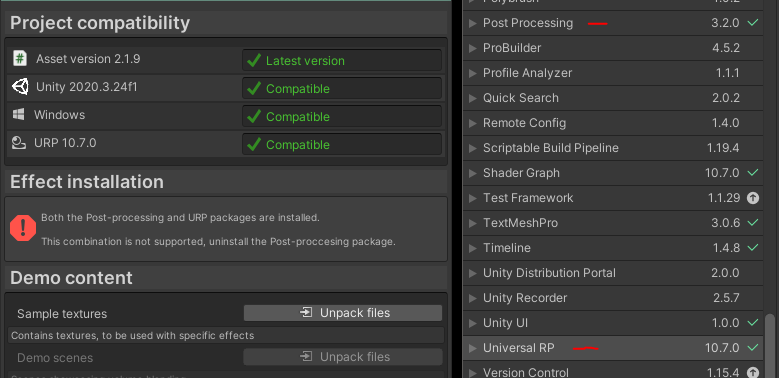This screenshot has height=378, width=779.
Task: Select Profile Analyzer in package list
Action: coord(613,73)
